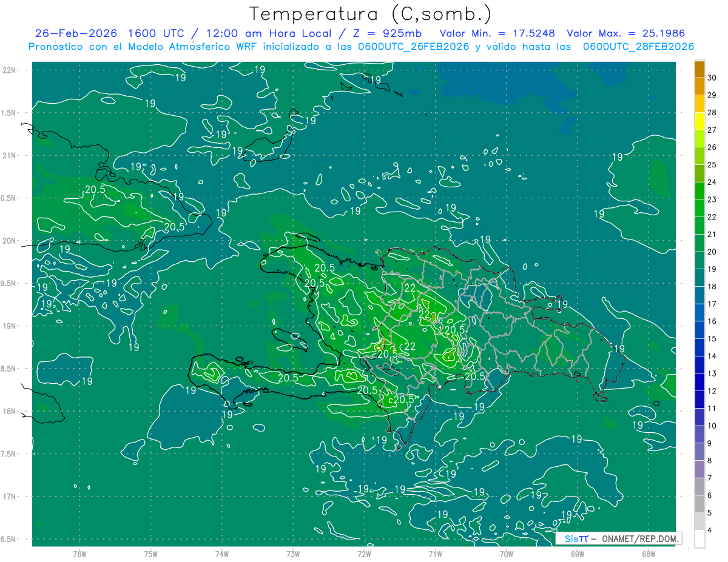Screen dimensions: 728x562
Task: Select the valid-until time "0600UTC_28FEB2026"
Action: point(638,47)
